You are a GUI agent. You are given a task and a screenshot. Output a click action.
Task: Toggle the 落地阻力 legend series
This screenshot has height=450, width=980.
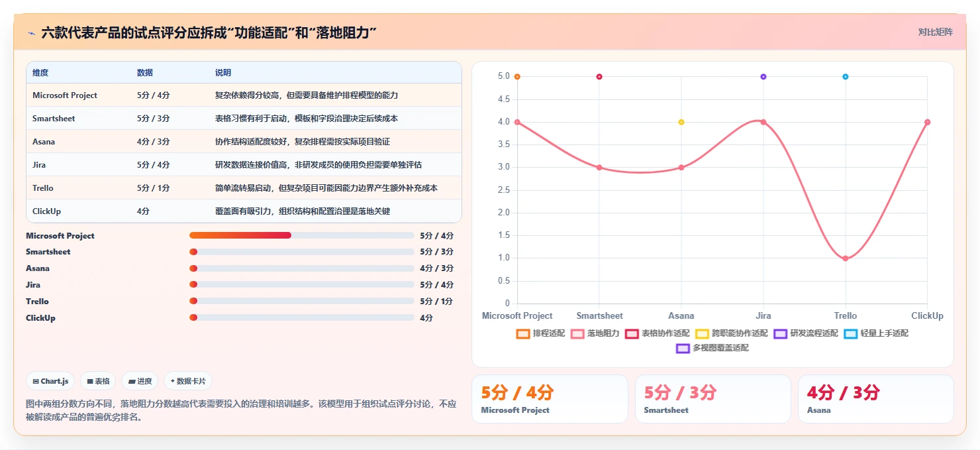pyautogui.click(x=595, y=333)
